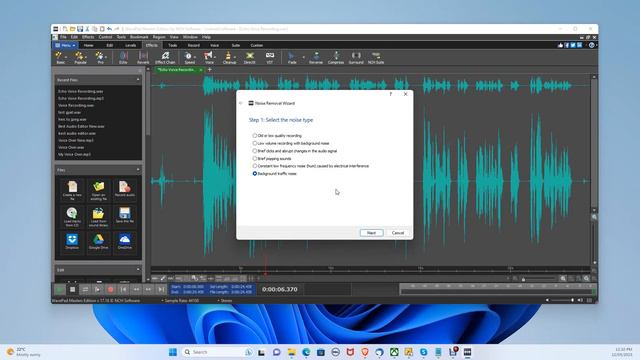
Task: Expand the Voice effects dropdown arrow
Action: tap(216, 58)
